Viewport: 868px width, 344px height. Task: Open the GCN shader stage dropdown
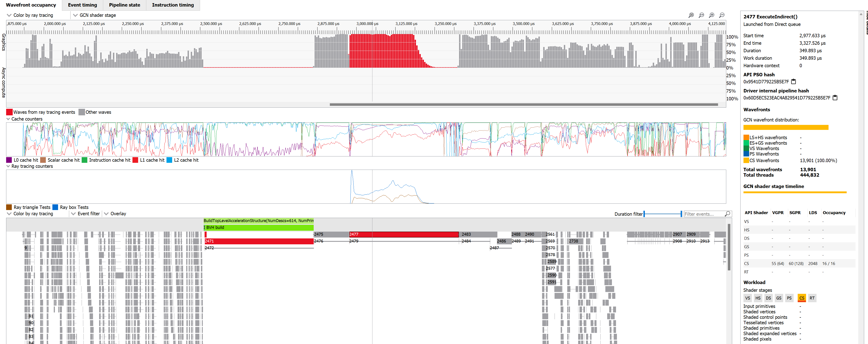[x=95, y=15]
